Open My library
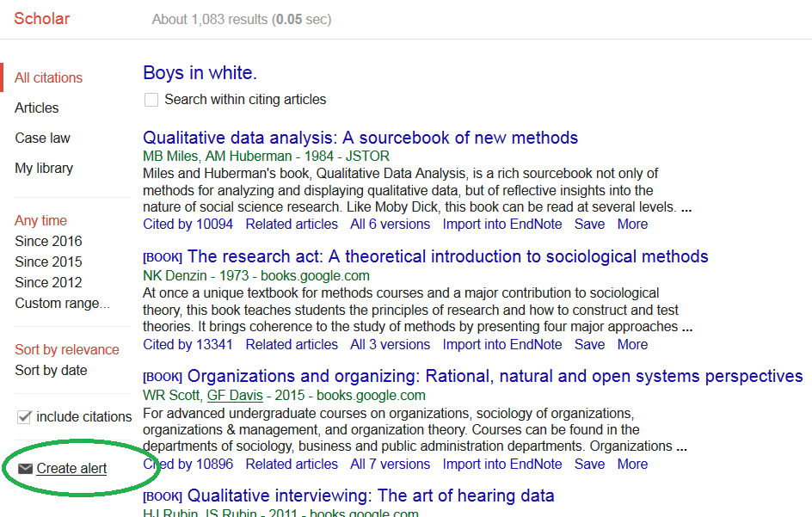Image resolution: width=812 pixels, height=517 pixels. tap(44, 168)
